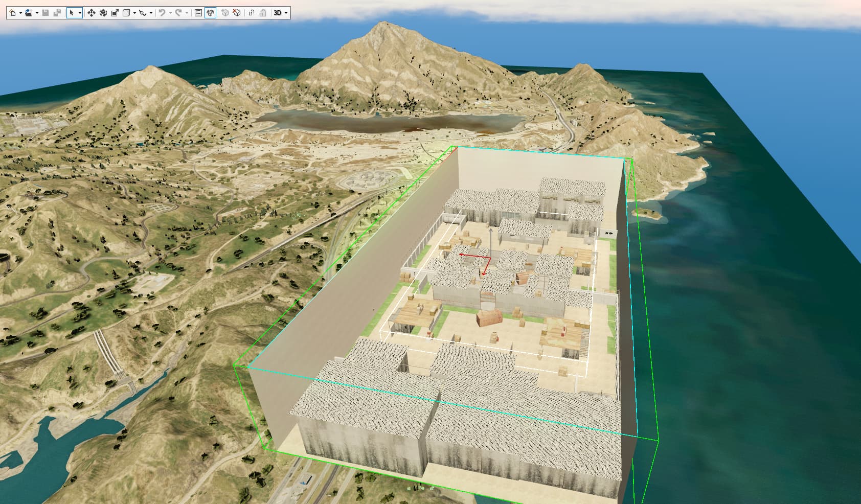Click the New file icon
Image resolution: width=861 pixels, height=504 pixels.
click(x=12, y=13)
